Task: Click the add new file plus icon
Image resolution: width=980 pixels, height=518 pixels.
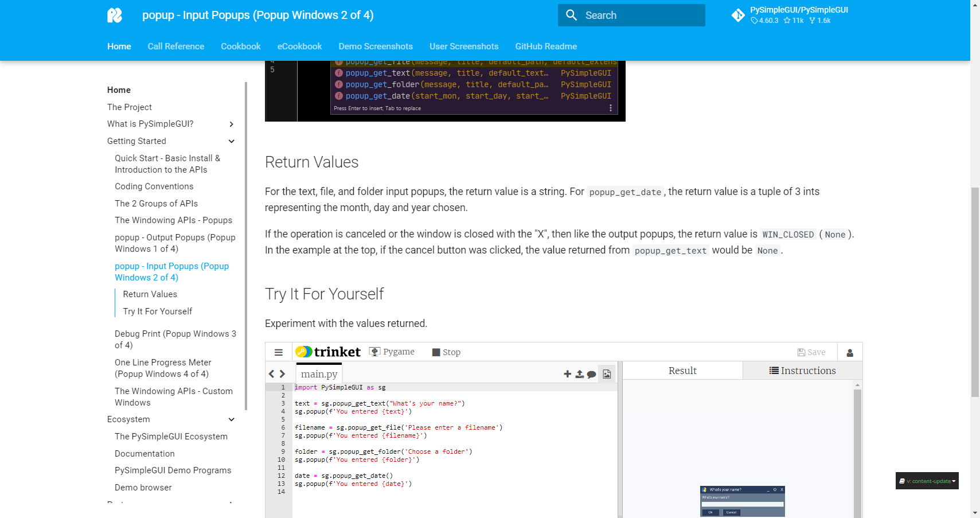Action: 567,374
